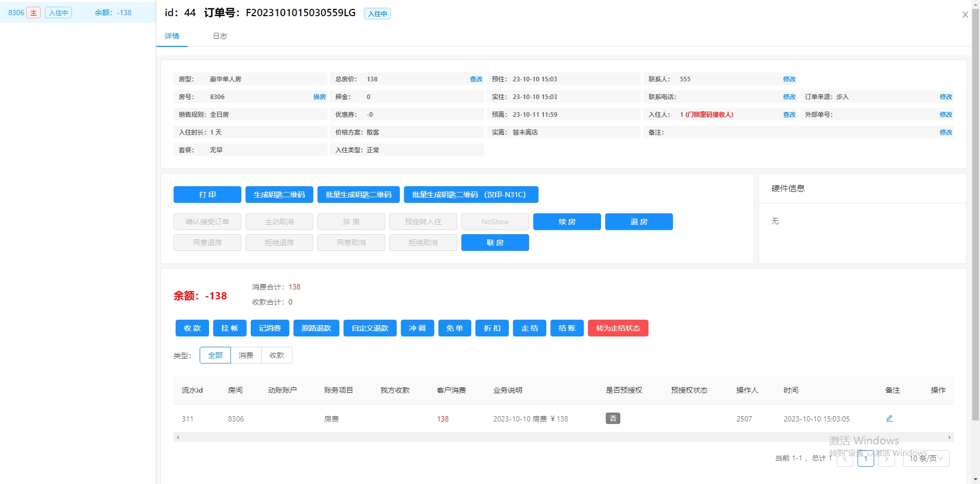The image size is (980, 484).
Task: Open the 10 条/页 page size dropdown
Action: click(926, 458)
